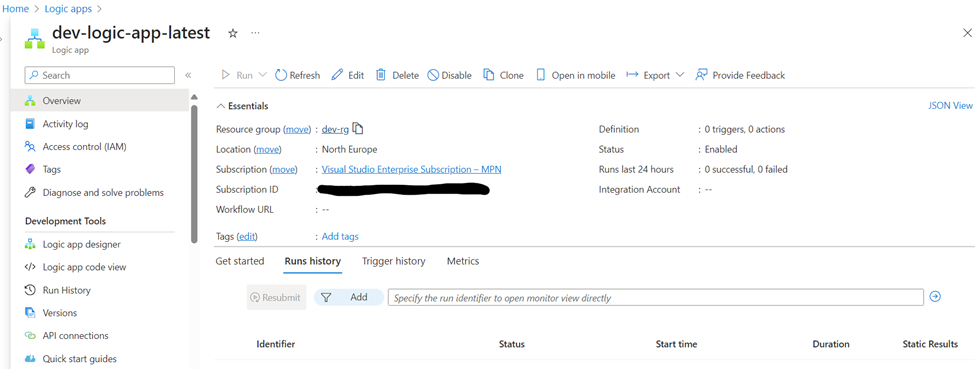Open JSON View link
Image resolution: width=975 pixels, height=369 pixels.
pyautogui.click(x=950, y=106)
